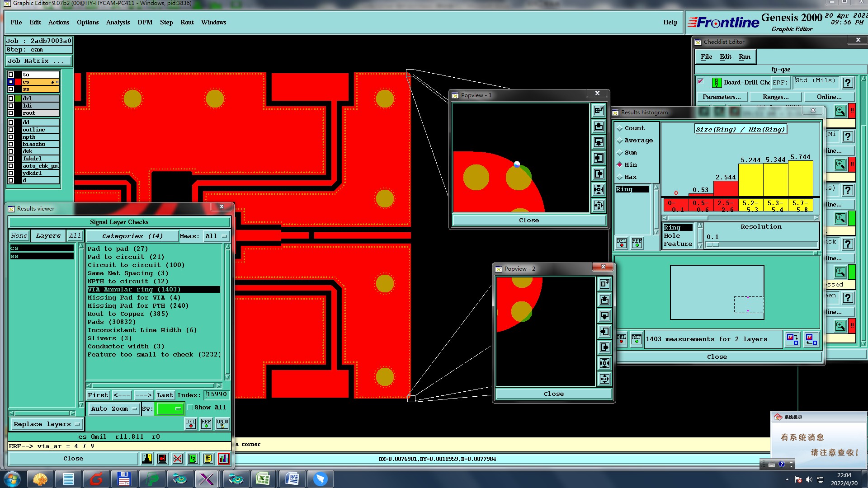The image size is (868, 488).
Task: Click magnifier icon next to Board-Drill check
Action: pos(840,111)
